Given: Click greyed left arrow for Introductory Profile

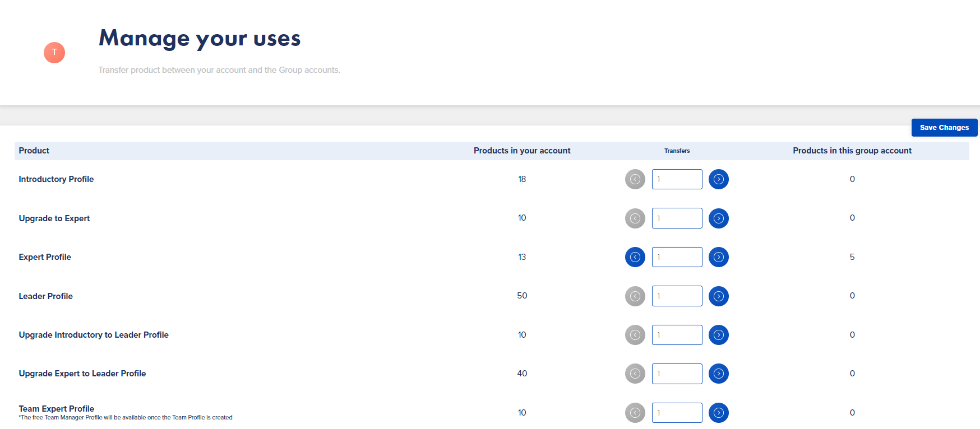Looking at the screenshot, I should (x=635, y=179).
